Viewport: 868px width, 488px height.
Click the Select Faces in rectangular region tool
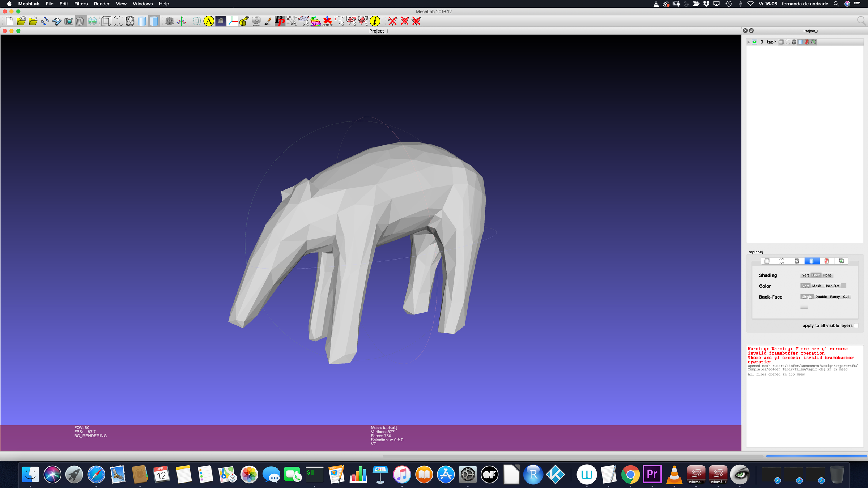click(x=352, y=21)
